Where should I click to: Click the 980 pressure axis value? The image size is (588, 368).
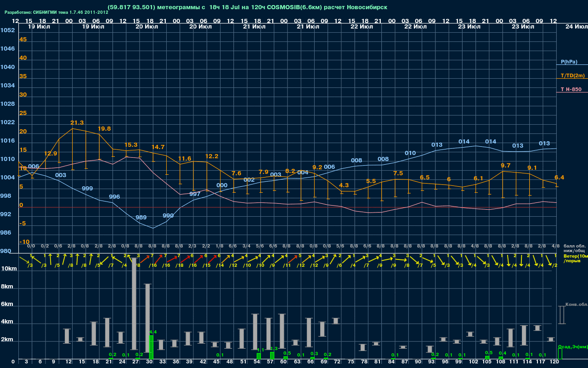point(6,251)
